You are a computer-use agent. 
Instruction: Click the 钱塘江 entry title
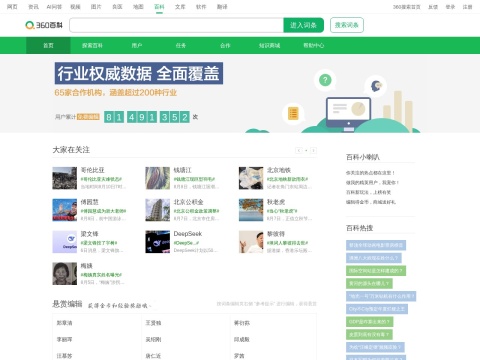[x=183, y=170]
